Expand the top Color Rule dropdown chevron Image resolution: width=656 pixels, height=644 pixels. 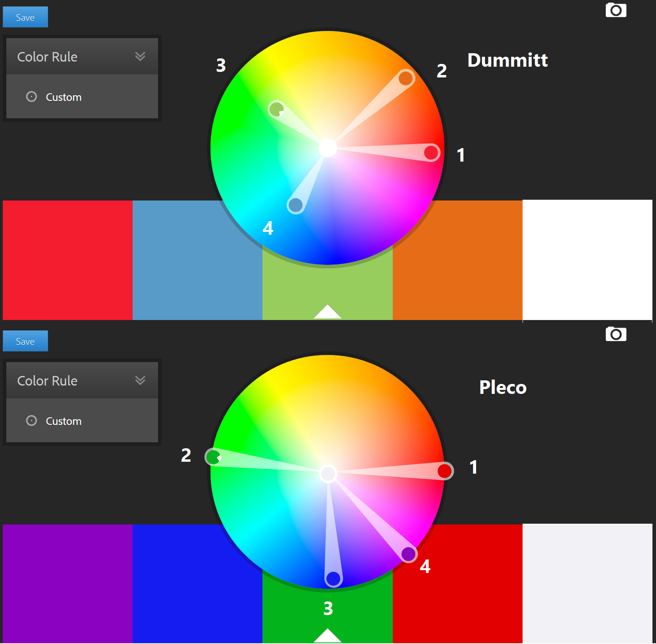point(140,56)
